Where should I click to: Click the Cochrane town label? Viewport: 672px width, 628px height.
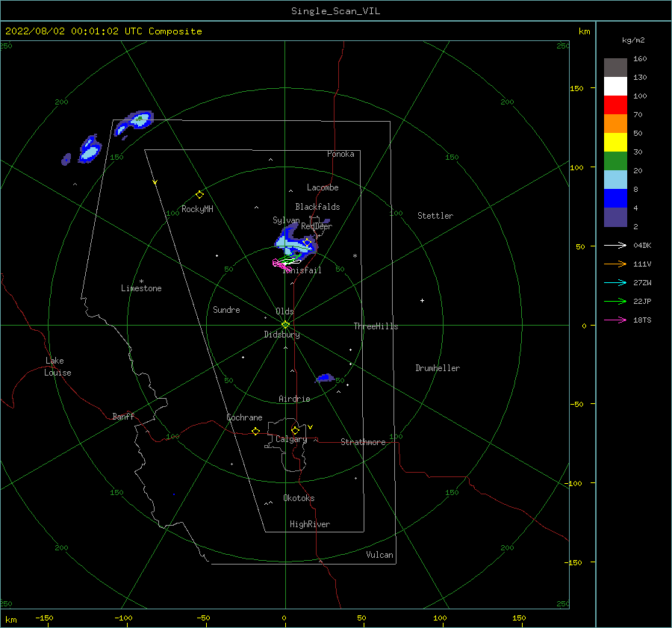tap(244, 417)
